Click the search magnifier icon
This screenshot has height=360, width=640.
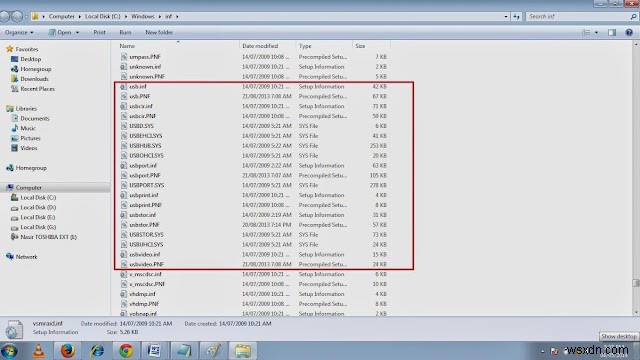point(633,16)
